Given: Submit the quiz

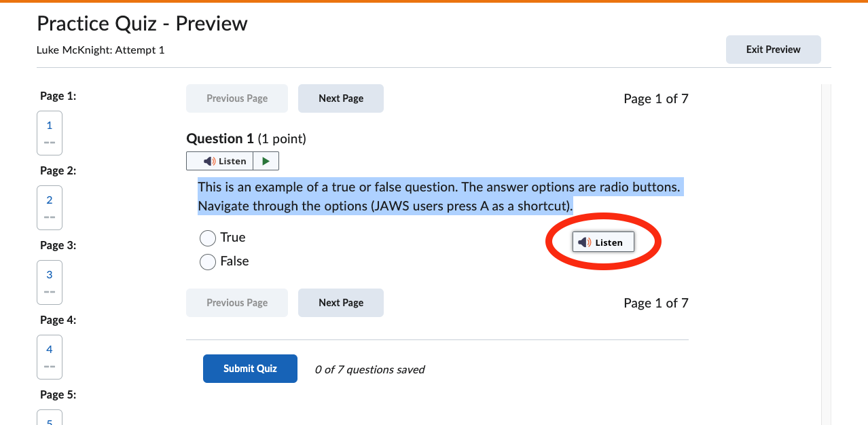Looking at the screenshot, I should tap(250, 369).
